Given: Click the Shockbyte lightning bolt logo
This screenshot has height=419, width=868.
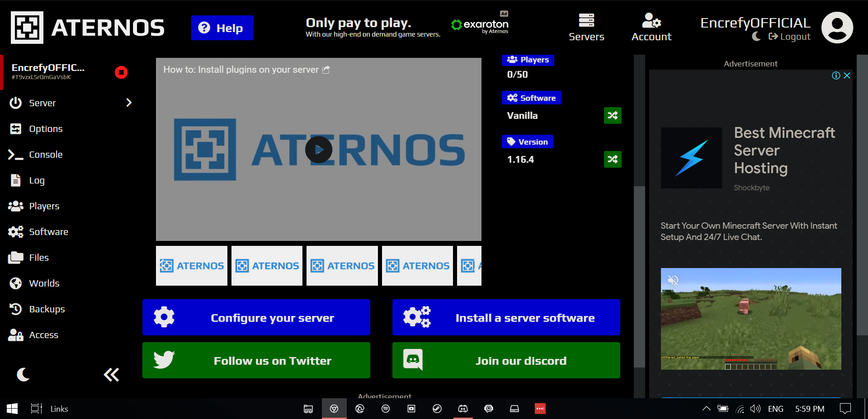Looking at the screenshot, I should pyautogui.click(x=691, y=158).
